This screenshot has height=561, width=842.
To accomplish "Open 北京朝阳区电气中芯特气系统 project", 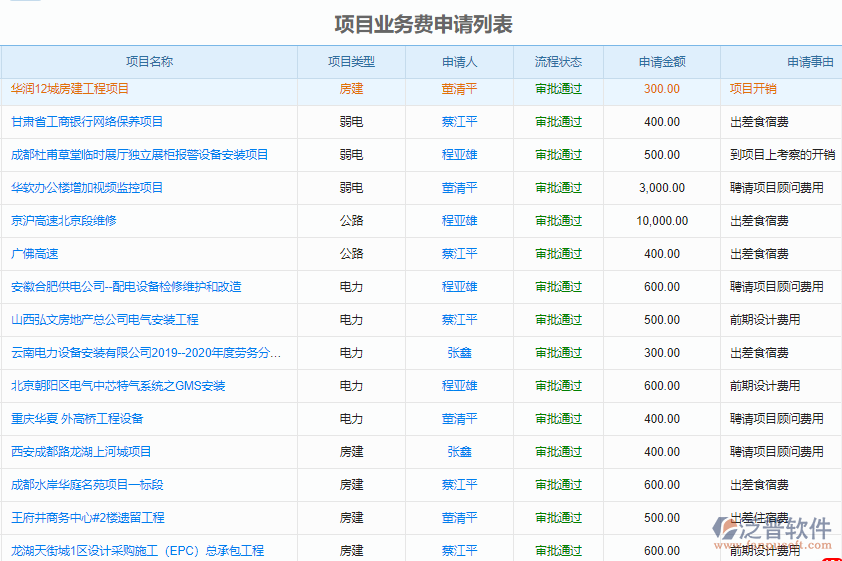I will [x=118, y=386].
